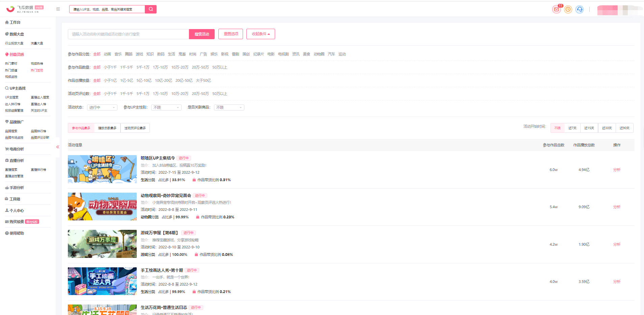Click the 个人中心 person icon
This screenshot has width=644, height=315.
tap(7, 210)
